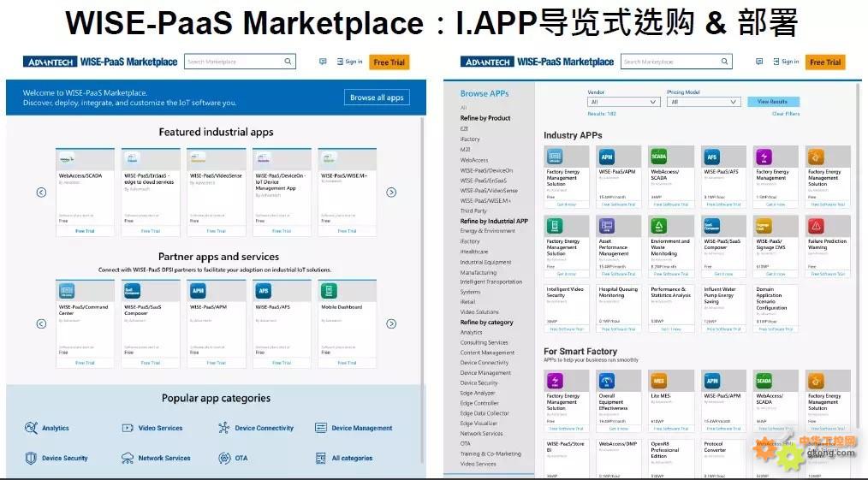The width and height of the screenshot is (868, 480).
Task: Select iHealthcare in the Refine by Industrial APP list
Action: (x=474, y=252)
